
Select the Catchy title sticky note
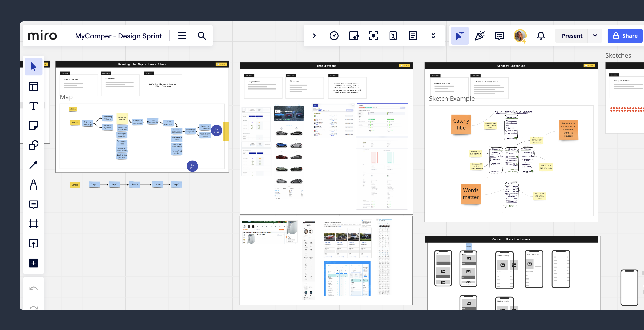[x=461, y=124]
